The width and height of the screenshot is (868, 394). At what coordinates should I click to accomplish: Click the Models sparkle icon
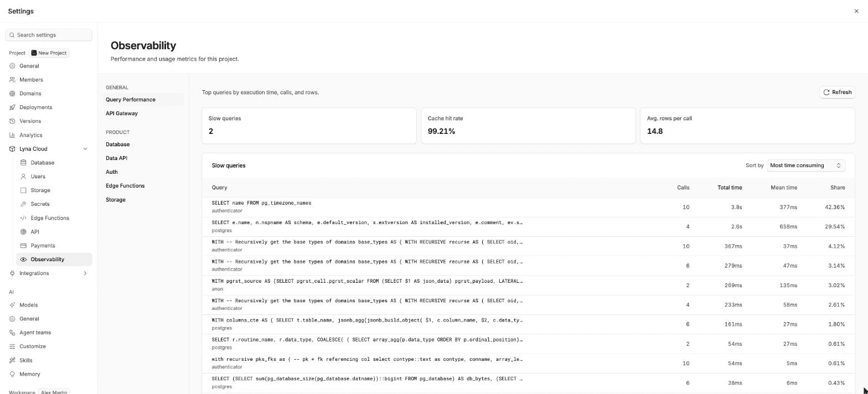click(x=12, y=305)
